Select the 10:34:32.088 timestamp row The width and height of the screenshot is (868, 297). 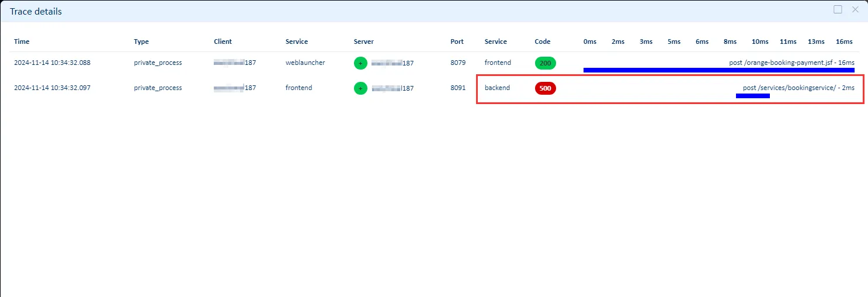52,63
